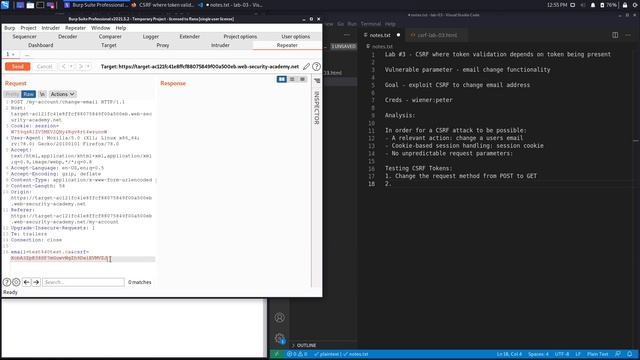The image size is (640, 360).
Task: Jump to next search match arrow
Action: [36, 282]
